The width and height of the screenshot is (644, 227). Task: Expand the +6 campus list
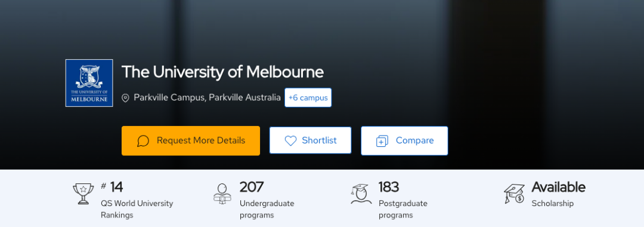(x=308, y=97)
